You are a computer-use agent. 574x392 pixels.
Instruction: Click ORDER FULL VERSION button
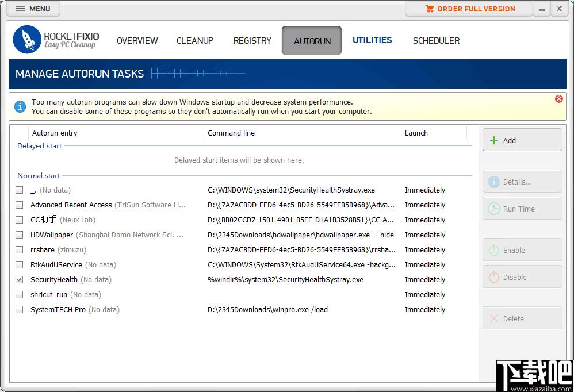470,9
